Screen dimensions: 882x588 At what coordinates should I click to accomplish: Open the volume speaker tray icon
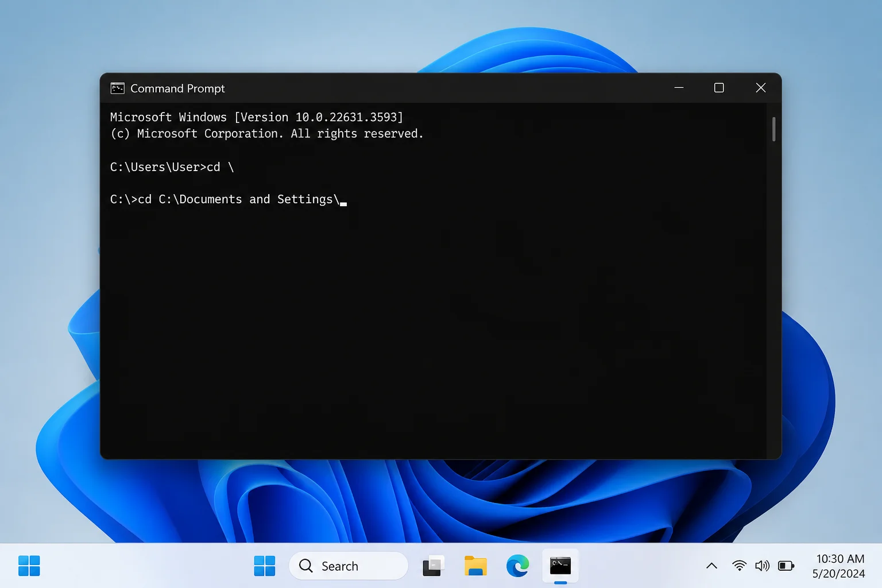coord(762,566)
